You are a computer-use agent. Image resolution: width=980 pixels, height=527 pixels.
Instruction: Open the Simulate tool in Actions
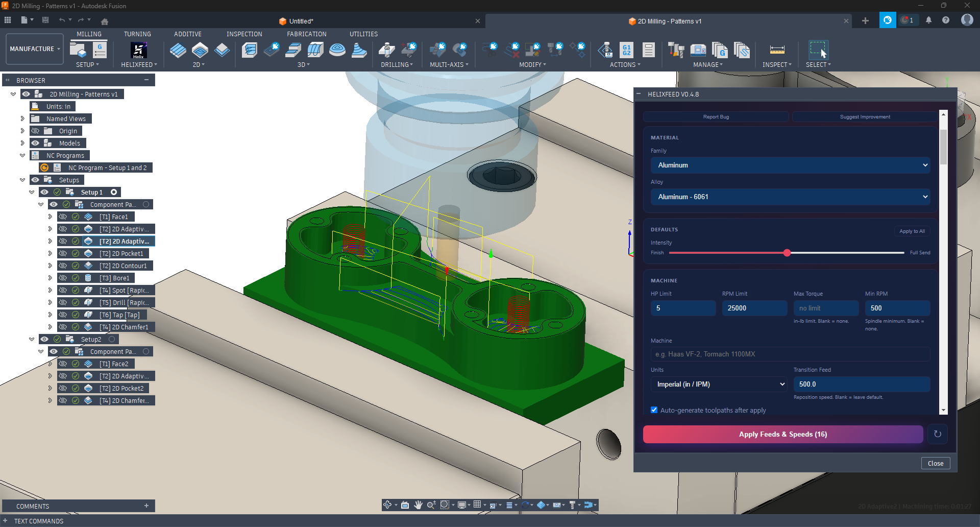(x=606, y=50)
